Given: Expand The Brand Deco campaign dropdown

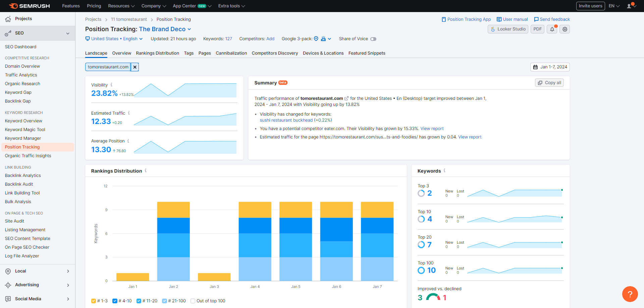Looking at the screenshot, I should (x=190, y=29).
